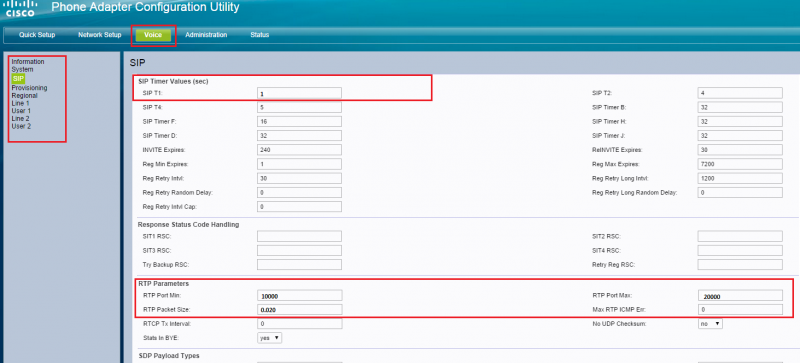800x363 pixels.
Task: Select the Voice tab
Action: [153, 35]
